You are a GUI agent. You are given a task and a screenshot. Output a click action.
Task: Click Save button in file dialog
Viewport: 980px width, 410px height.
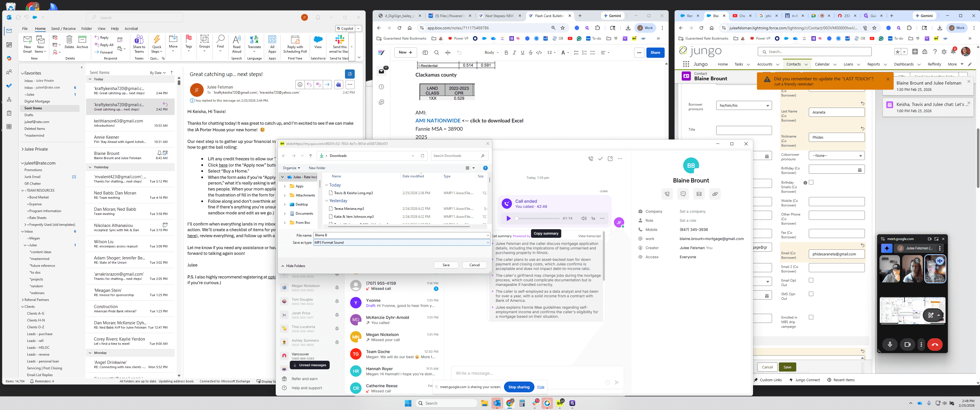(446, 265)
